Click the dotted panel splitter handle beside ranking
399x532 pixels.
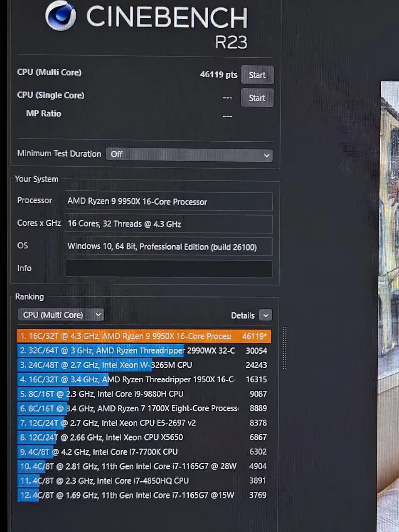coord(285,348)
